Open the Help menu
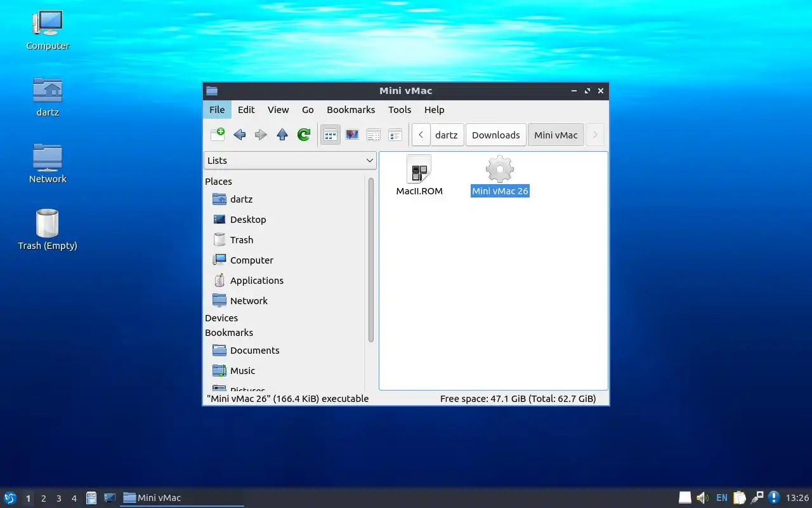This screenshot has width=812, height=508. (434, 109)
